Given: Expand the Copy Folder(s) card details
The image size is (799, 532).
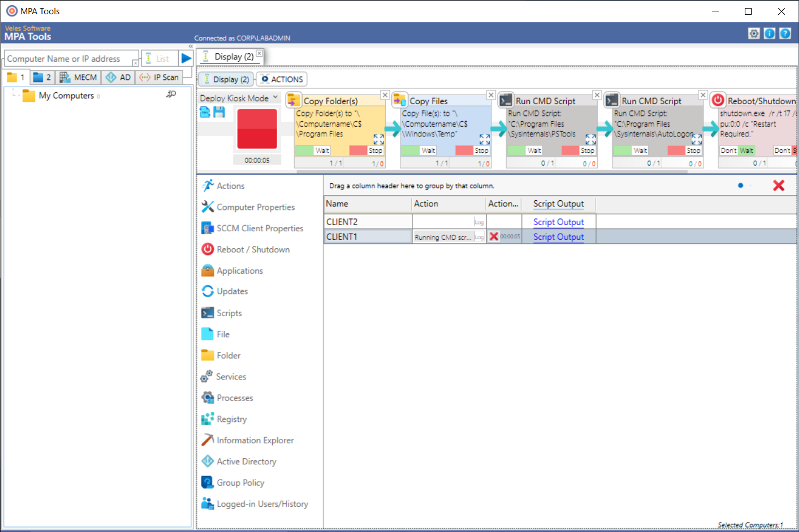Looking at the screenshot, I should 379,139.
